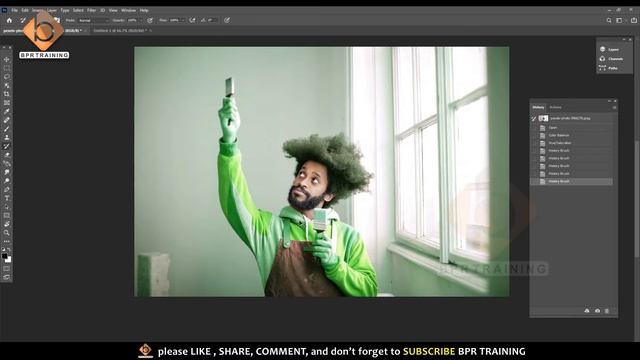This screenshot has height=360, width=640.
Task: Select the Move tool
Action: coord(7,60)
